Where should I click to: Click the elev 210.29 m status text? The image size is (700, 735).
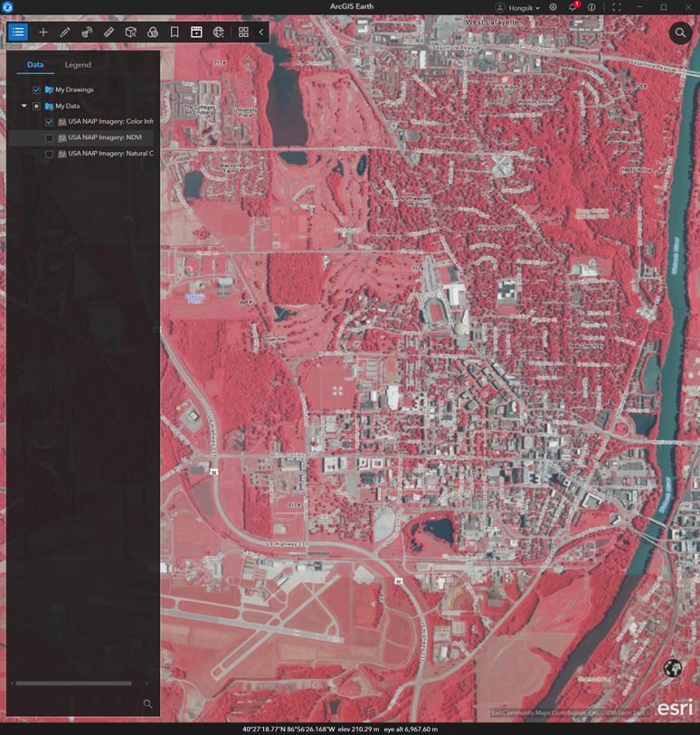pyautogui.click(x=358, y=730)
